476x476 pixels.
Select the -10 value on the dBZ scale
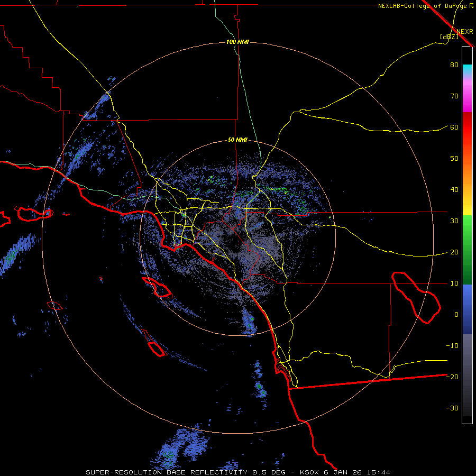pyautogui.click(x=452, y=346)
